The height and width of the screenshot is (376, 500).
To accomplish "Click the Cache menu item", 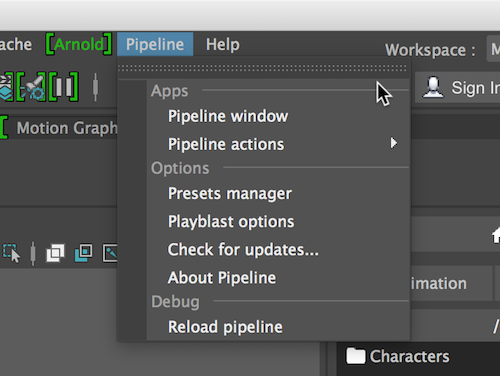I will pos(16,44).
